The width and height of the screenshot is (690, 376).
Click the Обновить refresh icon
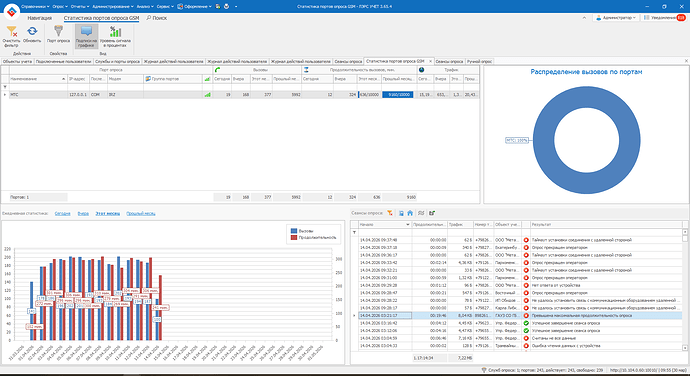(32, 31)
